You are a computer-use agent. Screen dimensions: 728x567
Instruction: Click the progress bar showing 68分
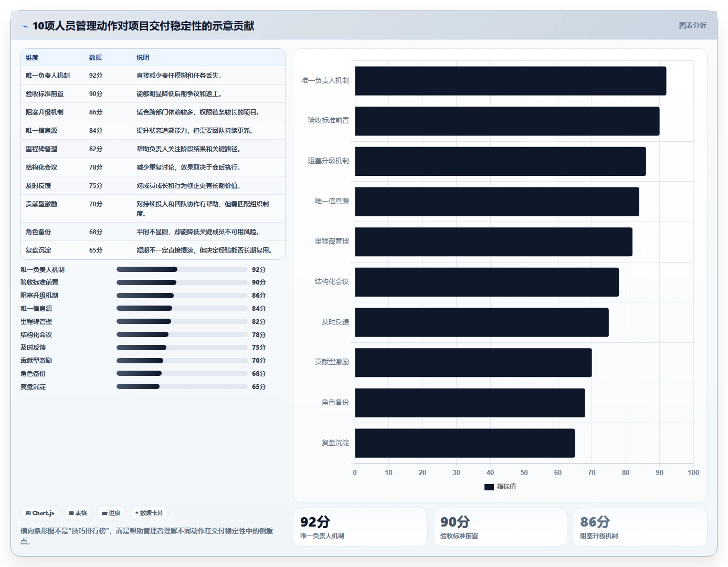click(182, 373)
